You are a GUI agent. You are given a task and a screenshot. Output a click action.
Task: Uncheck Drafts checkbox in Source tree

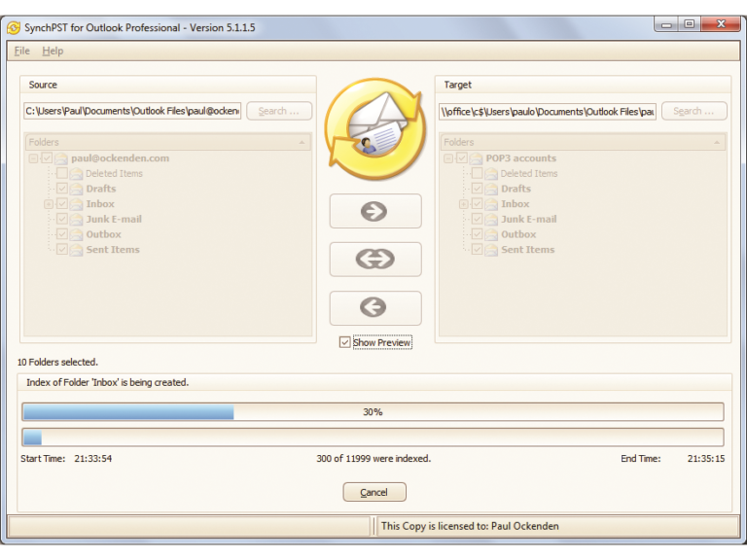(x=62, y=189)
